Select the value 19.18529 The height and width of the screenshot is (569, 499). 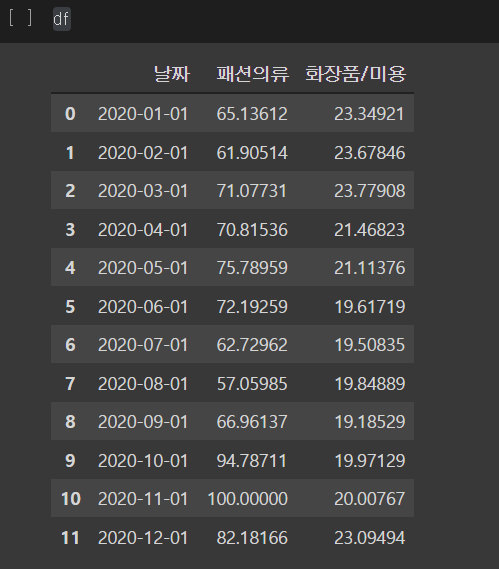coord(369,422)
